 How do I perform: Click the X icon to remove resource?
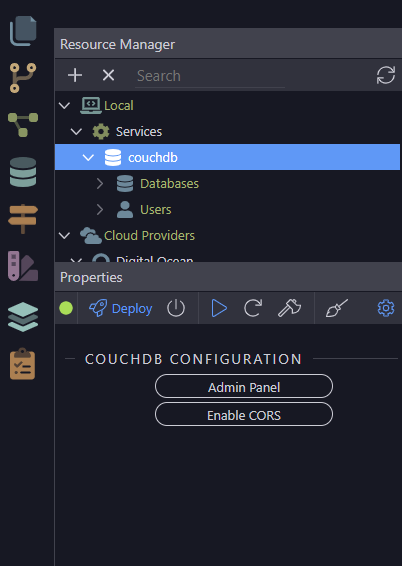pyautogui.click(x=108, y=75)
